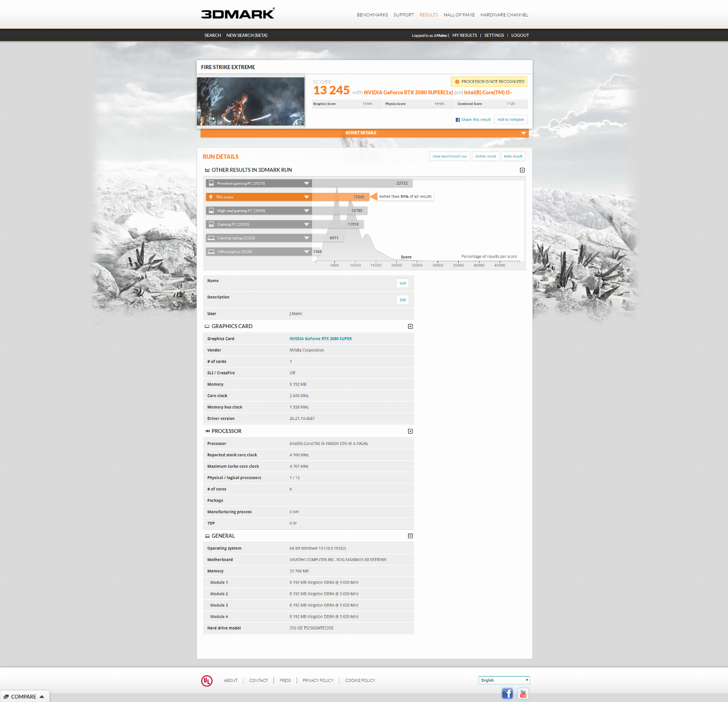Open the Cookie Policy footer link
The width and height of the screenshot is (728, 702).
point(360,681)
